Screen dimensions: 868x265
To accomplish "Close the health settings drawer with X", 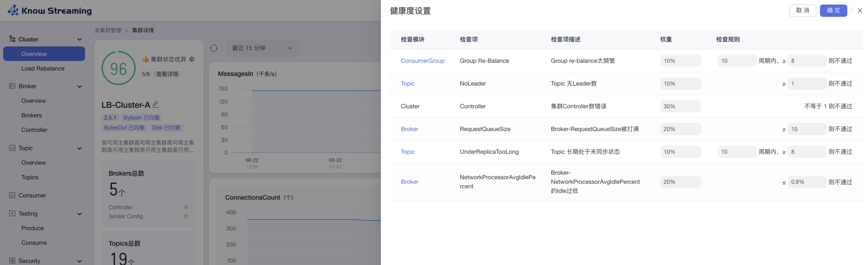I will point(860,10).
